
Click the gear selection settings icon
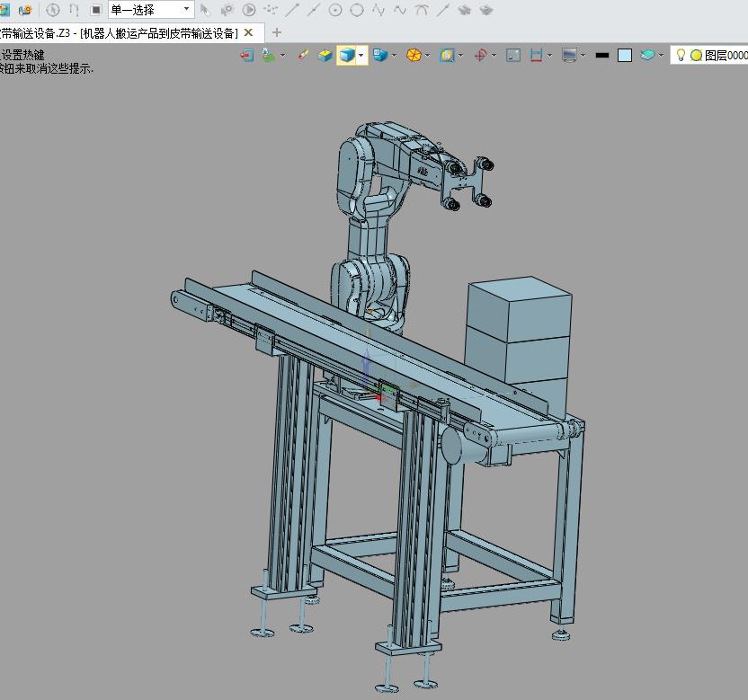[227, 10]
